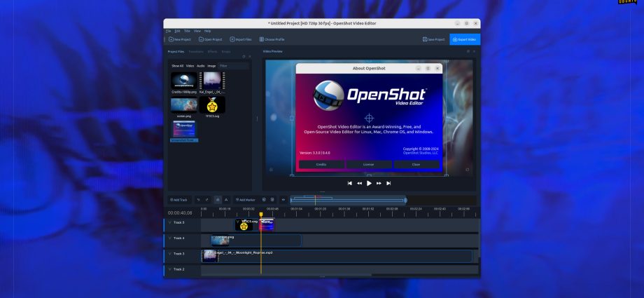Viewport: 644px width, 298px height.
Task: Click Import Files in the toolbar
Action: (241, 39)
